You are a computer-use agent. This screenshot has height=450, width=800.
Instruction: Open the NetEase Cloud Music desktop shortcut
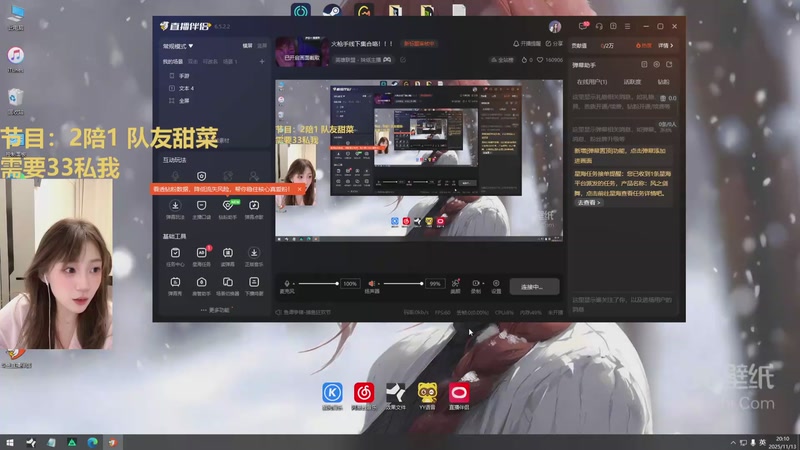364,396
